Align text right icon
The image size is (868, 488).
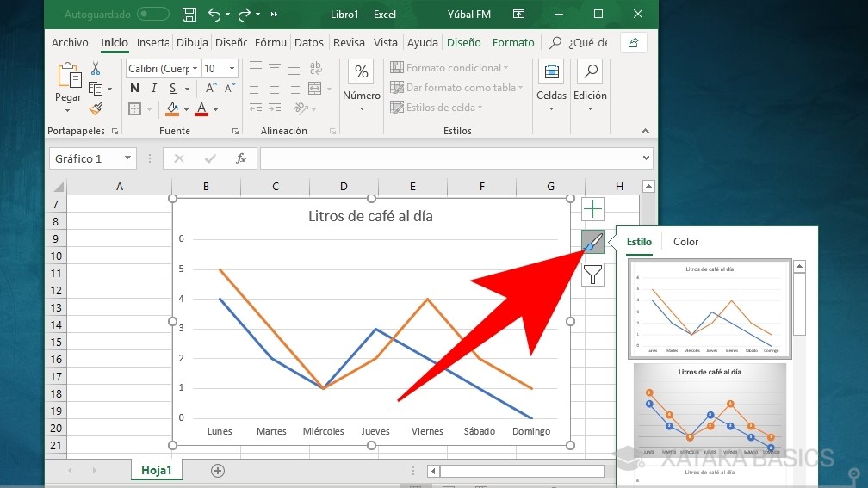point(294,88)
